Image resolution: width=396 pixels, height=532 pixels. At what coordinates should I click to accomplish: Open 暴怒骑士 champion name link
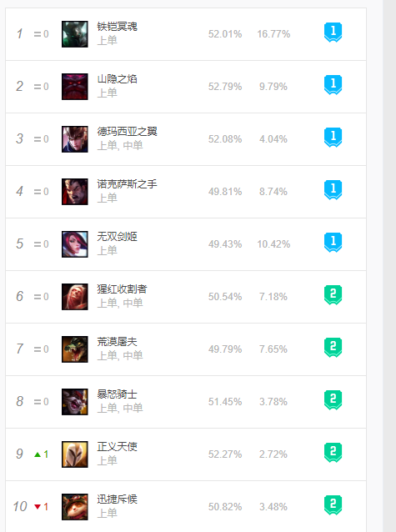117,394
